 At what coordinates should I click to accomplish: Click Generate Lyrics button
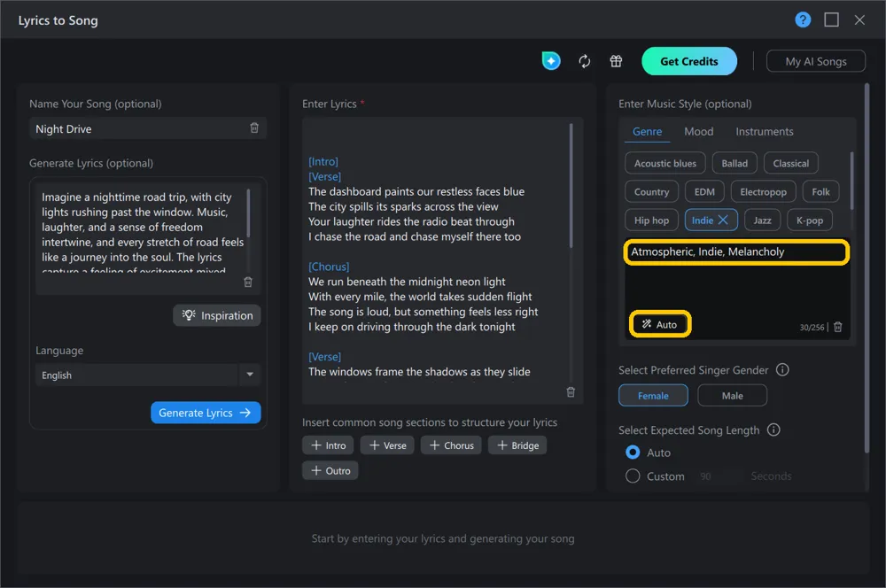pyautogui.click(x=206, y=413)
